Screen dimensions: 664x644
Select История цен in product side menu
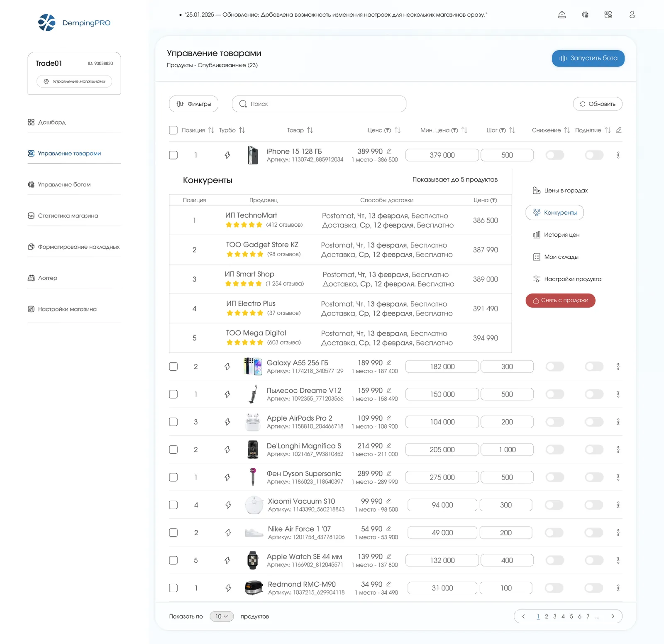557,235
